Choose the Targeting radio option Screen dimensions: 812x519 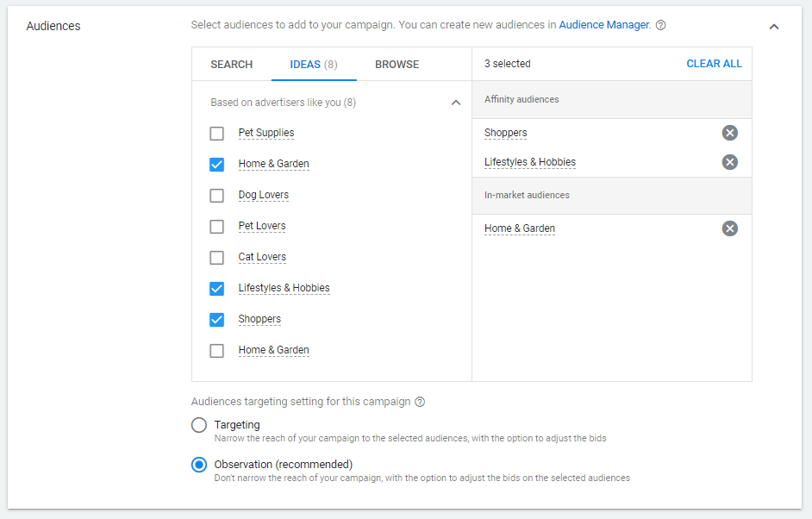pyautogui.click(x=199, y=425)
